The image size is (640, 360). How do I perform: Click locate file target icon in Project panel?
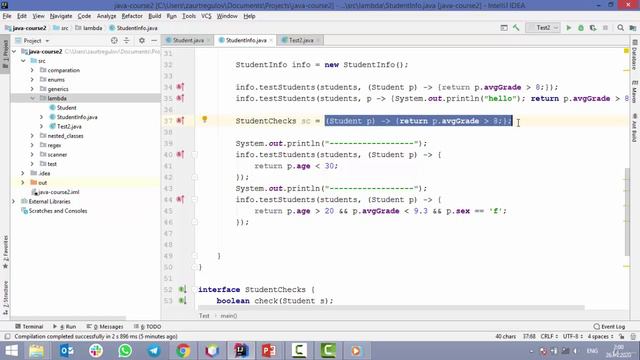click(114, 40)
